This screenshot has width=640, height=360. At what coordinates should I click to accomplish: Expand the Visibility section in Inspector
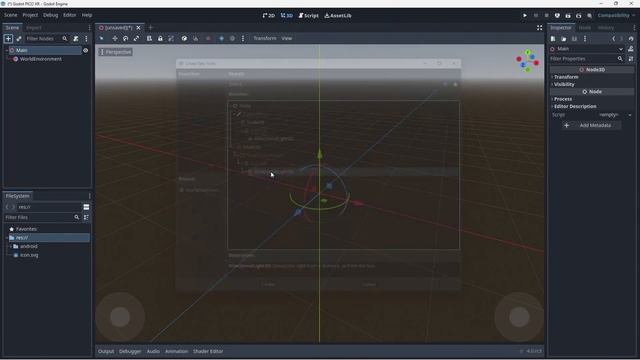click(564, 84)
